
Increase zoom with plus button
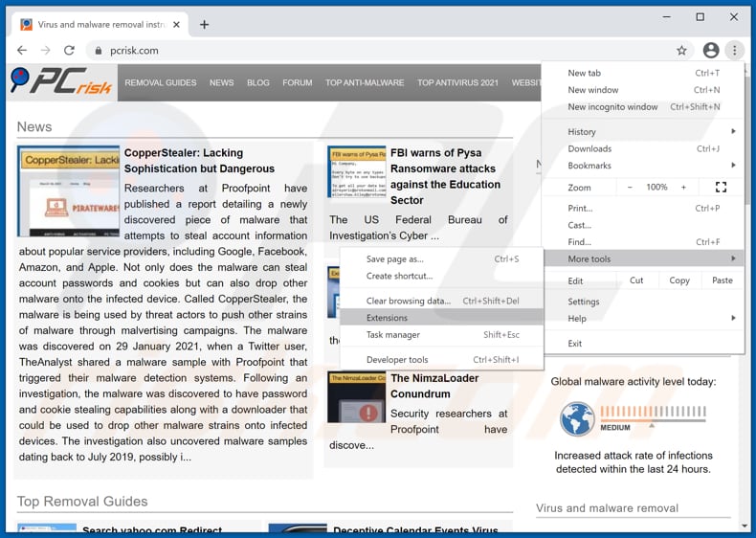pos(683,188)
